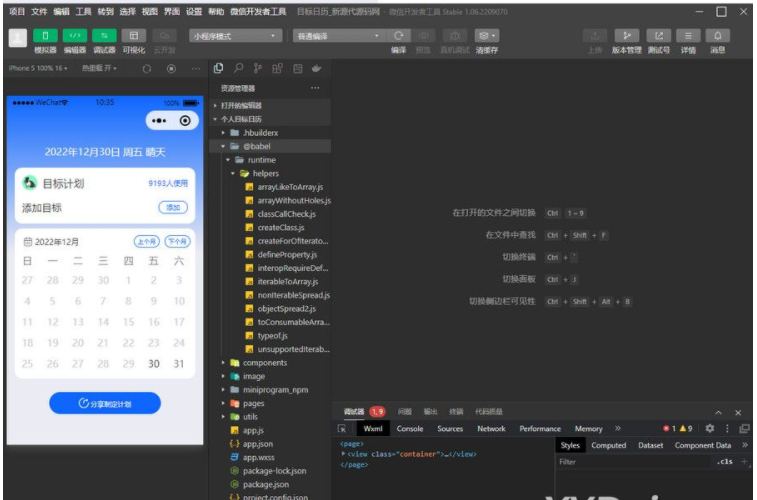Open devtools settings gear icon
Viewport: 757px width, 500px height.
click(x=709, y=429)
